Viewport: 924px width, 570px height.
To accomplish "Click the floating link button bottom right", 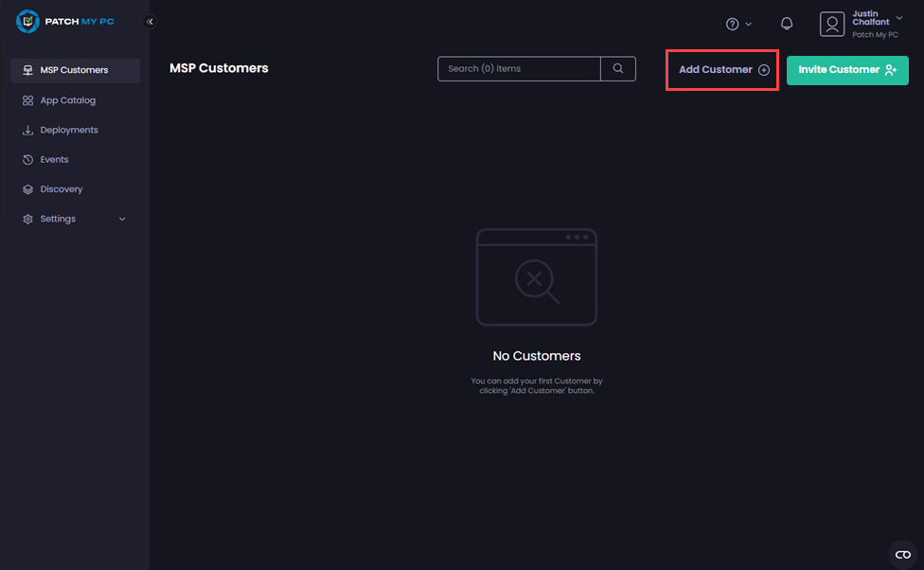I will coord(901,553).
